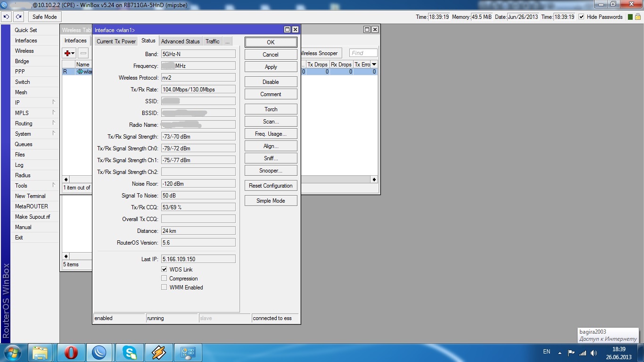Click the Find search field
The height and width of the screenshot is (362, 644).
tap(363, 53)
